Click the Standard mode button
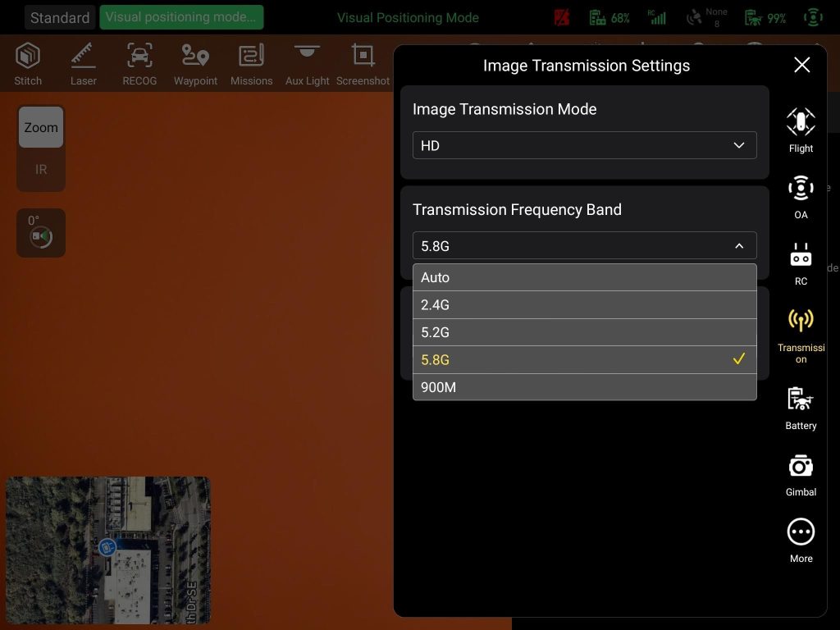Image resolution: width=840 pixels, height=630 pixels. [60, 17]
